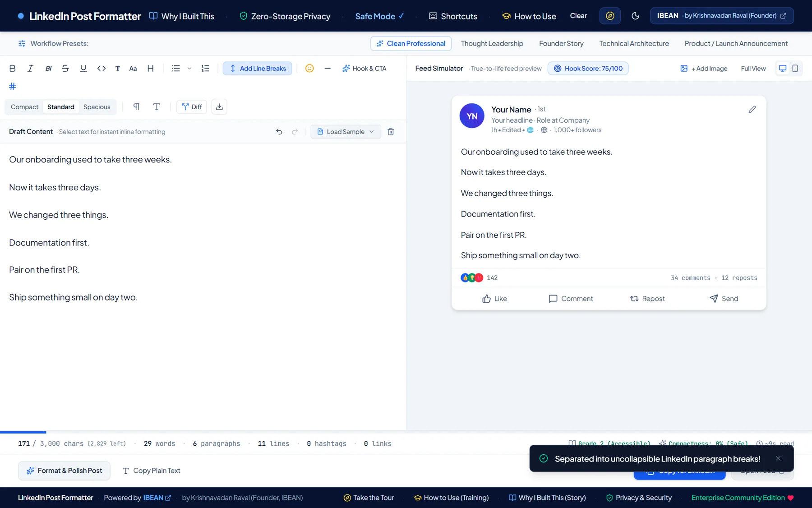The width and height of the screenshot is (812, 508).
Task: Click the Format & Polish Post button
Action: pos(64,471)
